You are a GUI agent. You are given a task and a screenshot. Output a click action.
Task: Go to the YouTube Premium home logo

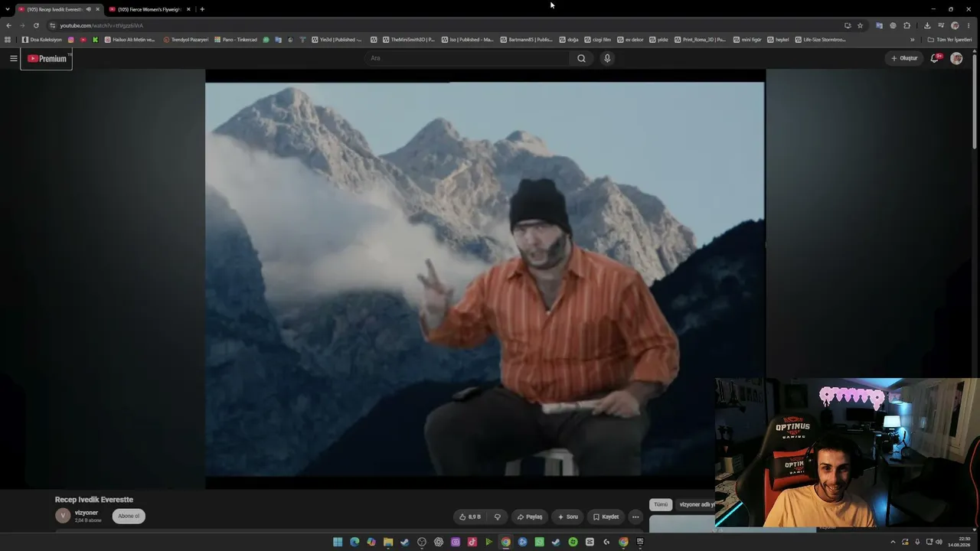[47, 58]
